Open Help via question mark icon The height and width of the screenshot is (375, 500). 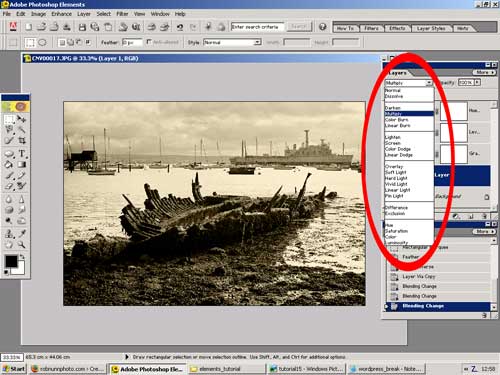[x=322, y=27]
